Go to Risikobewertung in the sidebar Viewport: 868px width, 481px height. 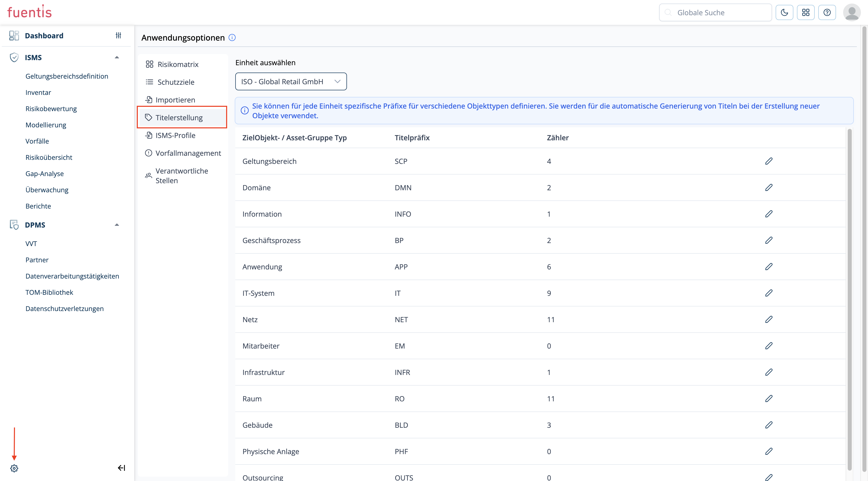[x=51, y=109]
